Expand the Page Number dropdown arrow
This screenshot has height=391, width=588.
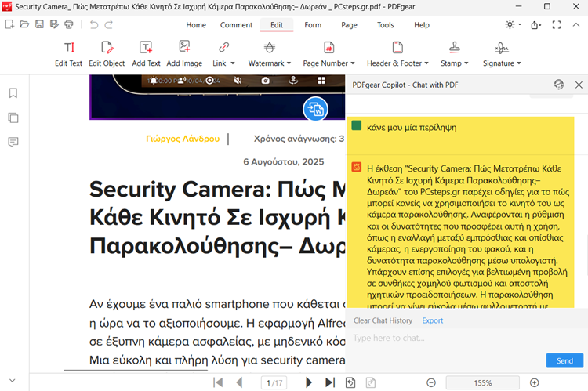coord(353,63)
